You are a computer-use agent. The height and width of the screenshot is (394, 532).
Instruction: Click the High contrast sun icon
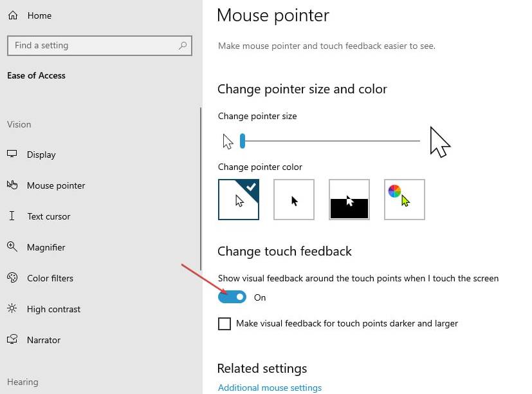tap(12, 308)
